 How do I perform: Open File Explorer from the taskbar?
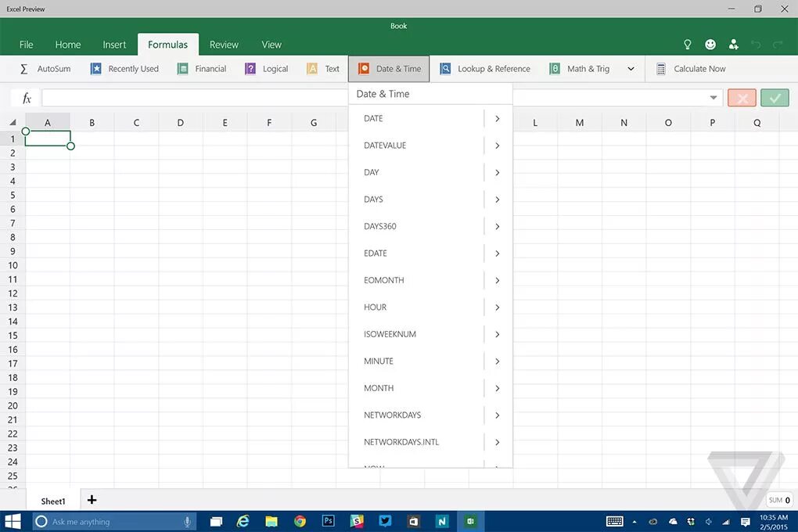(271, 521)
